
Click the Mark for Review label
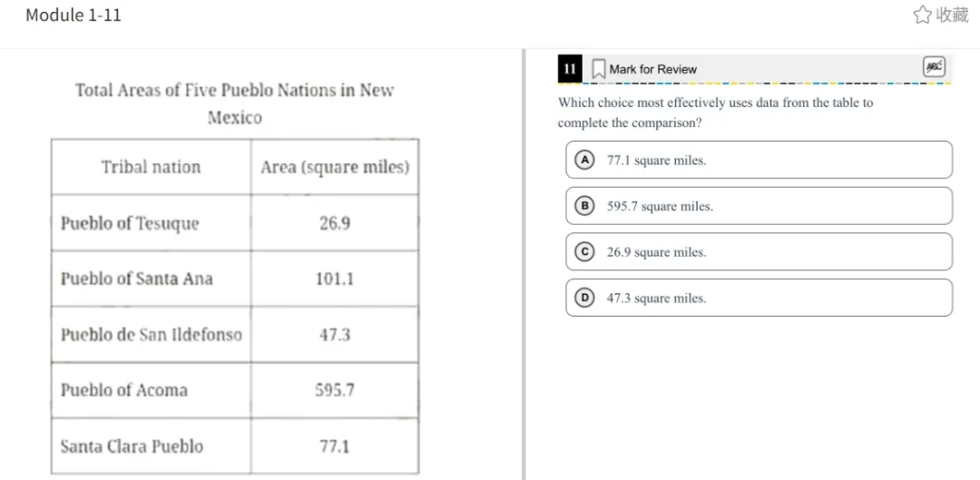652,69
